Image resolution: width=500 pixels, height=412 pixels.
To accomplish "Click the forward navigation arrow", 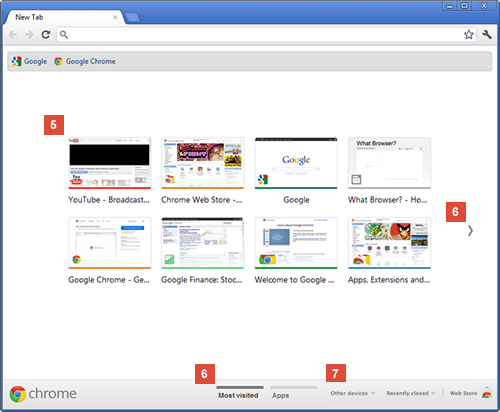I will click(29, 35).
